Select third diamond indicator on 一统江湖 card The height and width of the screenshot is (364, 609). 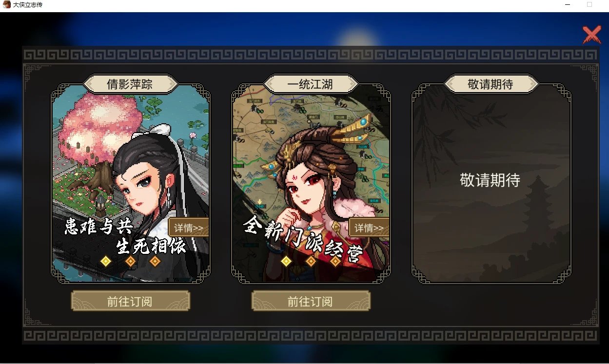[x=335, y=261]
